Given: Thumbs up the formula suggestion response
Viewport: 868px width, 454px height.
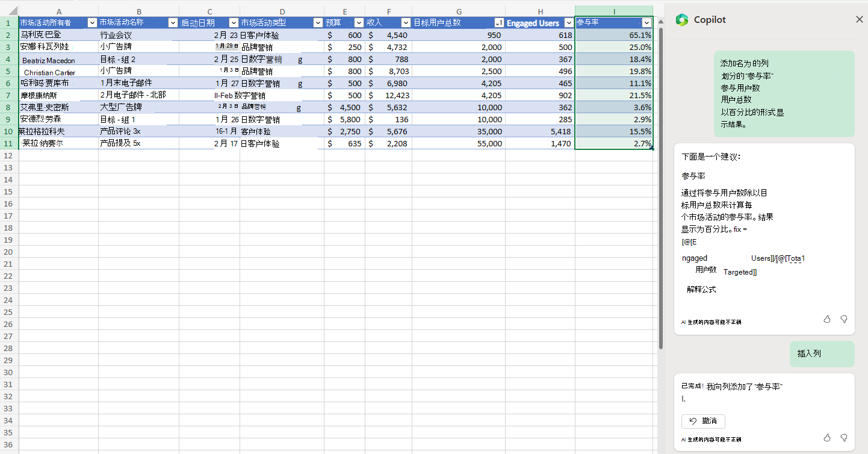Looking at the screenshot, I should [x=827, y=319].
